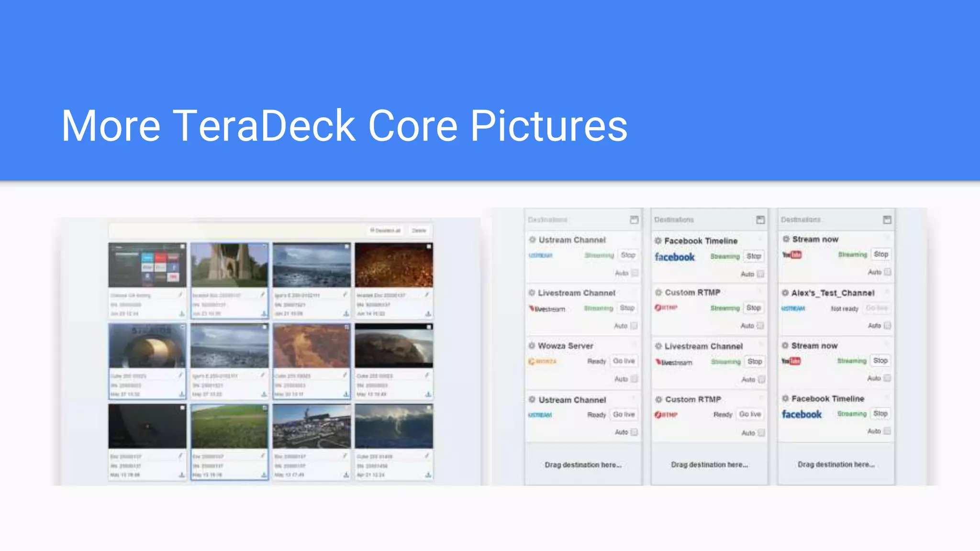This screenshot has width=980, height=551.
Task: Tick select box on red canyon thumbnail
Action: 347,327
